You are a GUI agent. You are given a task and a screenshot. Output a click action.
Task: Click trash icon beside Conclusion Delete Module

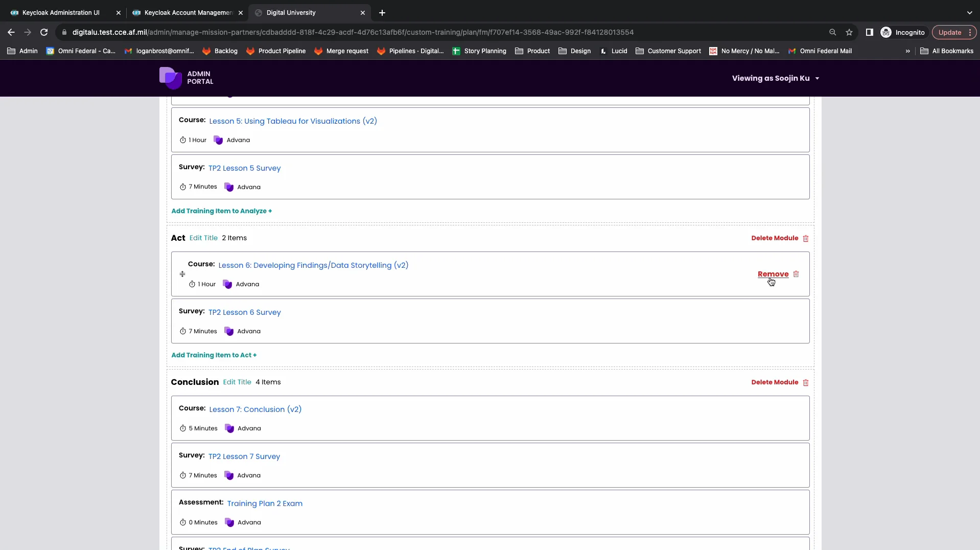point(806,382)
